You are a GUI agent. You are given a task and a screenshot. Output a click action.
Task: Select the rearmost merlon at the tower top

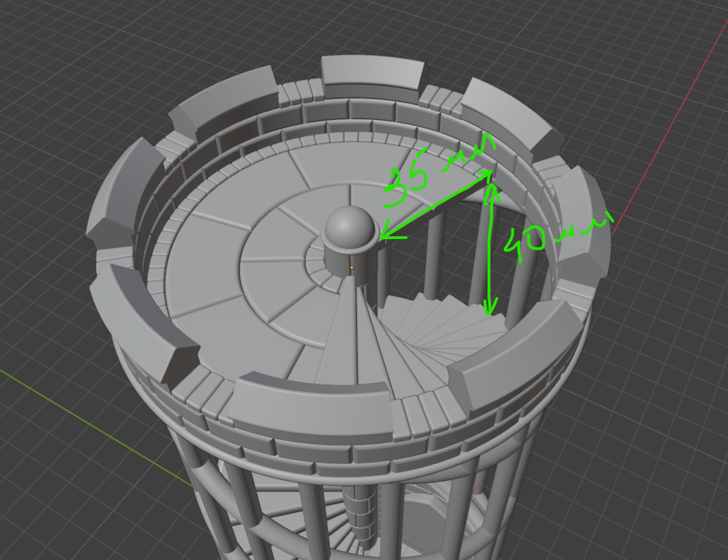370,73
